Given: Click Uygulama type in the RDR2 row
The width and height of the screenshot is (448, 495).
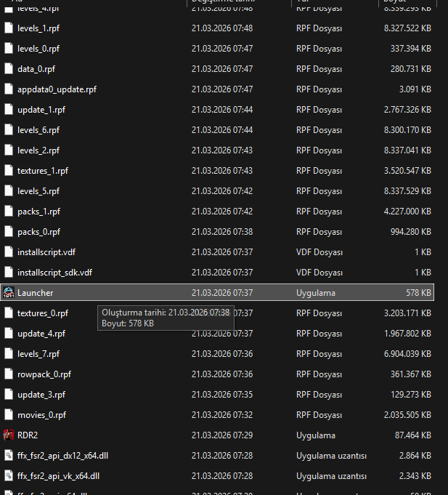Looking at the screenshot, I should click(x=316, y=435).
